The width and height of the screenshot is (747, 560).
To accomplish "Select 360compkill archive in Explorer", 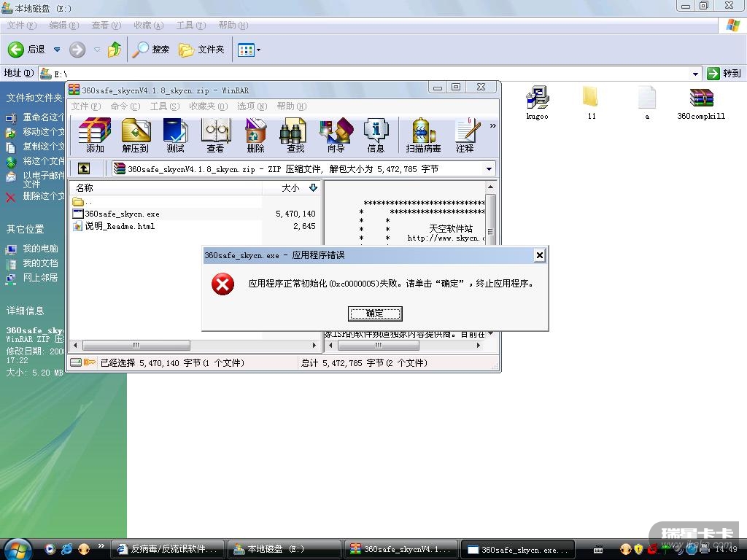I will pyautogui.click(x=701, y=102).
